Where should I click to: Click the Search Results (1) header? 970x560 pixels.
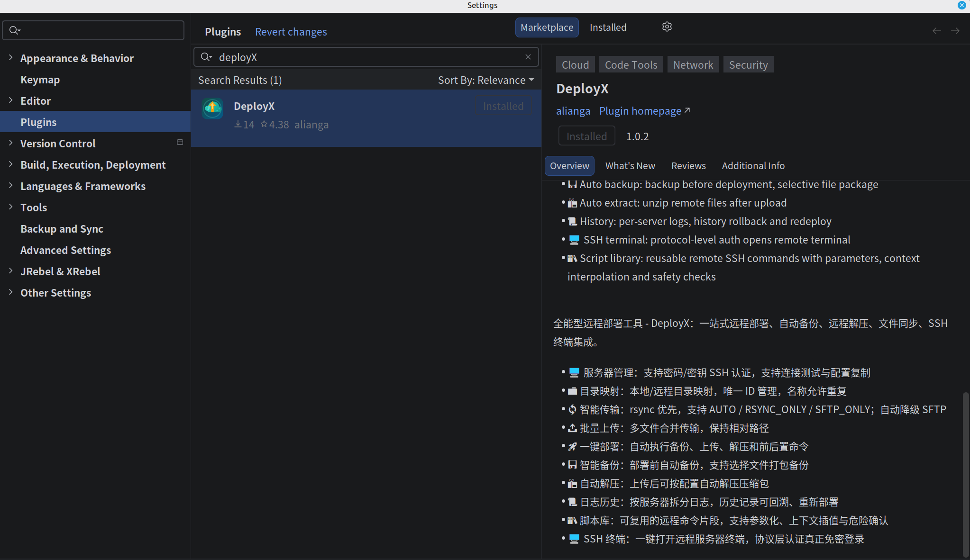click(240, 80)
